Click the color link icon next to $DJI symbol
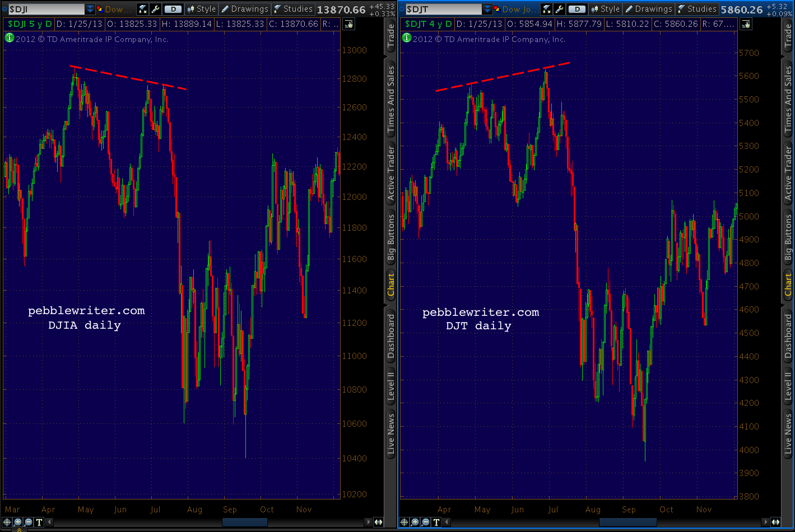 tap(100, 9)
